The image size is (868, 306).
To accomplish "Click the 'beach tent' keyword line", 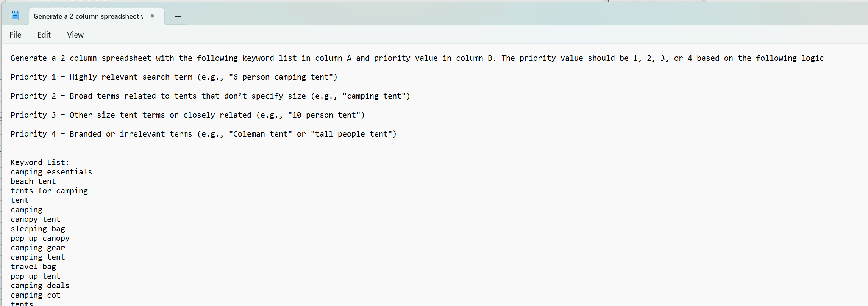I will 33,181.
